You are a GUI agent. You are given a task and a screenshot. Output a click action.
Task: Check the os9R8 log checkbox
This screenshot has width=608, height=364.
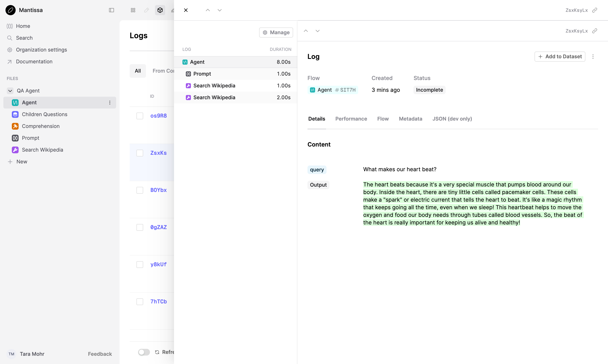[x=140, y=116]
